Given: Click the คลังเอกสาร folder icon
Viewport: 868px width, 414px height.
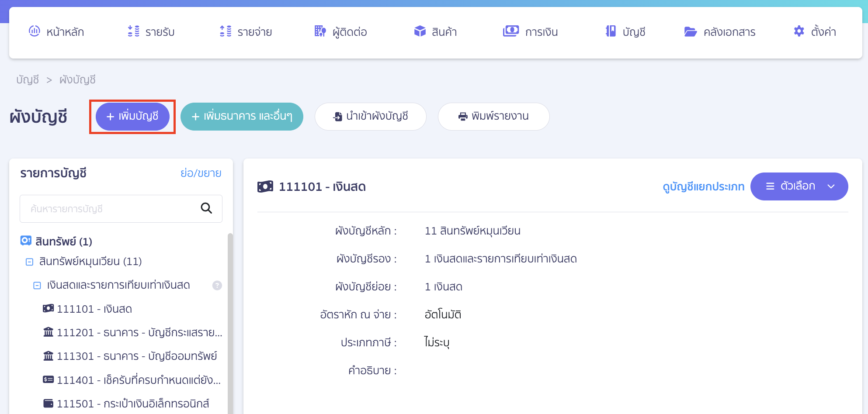Looking at the screenshot, I should (x=690, y=31).
